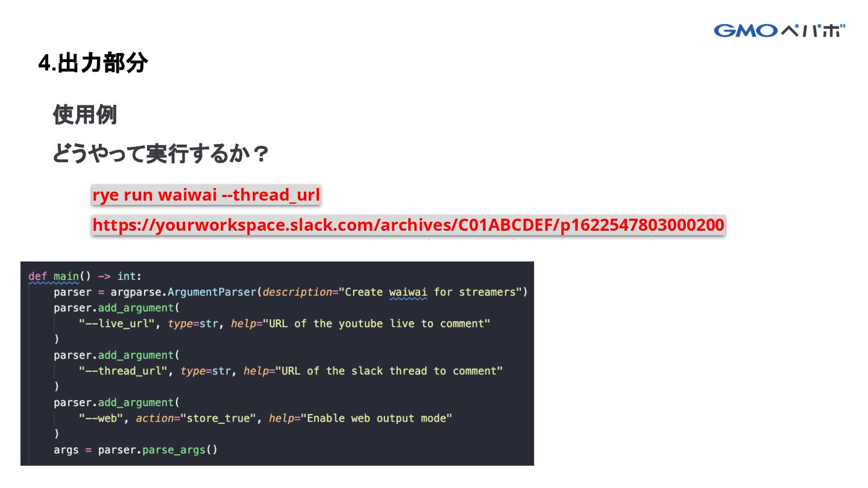Click the third 'parser.add_argument(' call
Screen dimensions: 868x488
coord(117,402)
